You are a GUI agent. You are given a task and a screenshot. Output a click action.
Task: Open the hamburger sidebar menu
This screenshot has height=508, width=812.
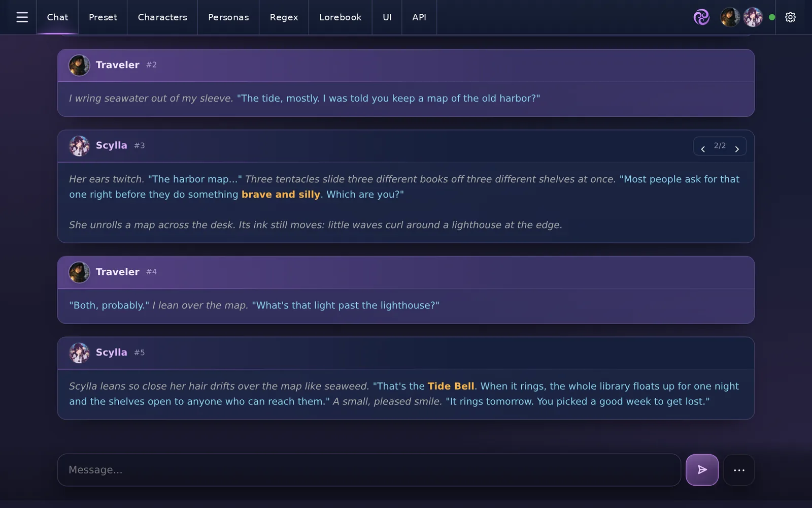pos(22,17)
